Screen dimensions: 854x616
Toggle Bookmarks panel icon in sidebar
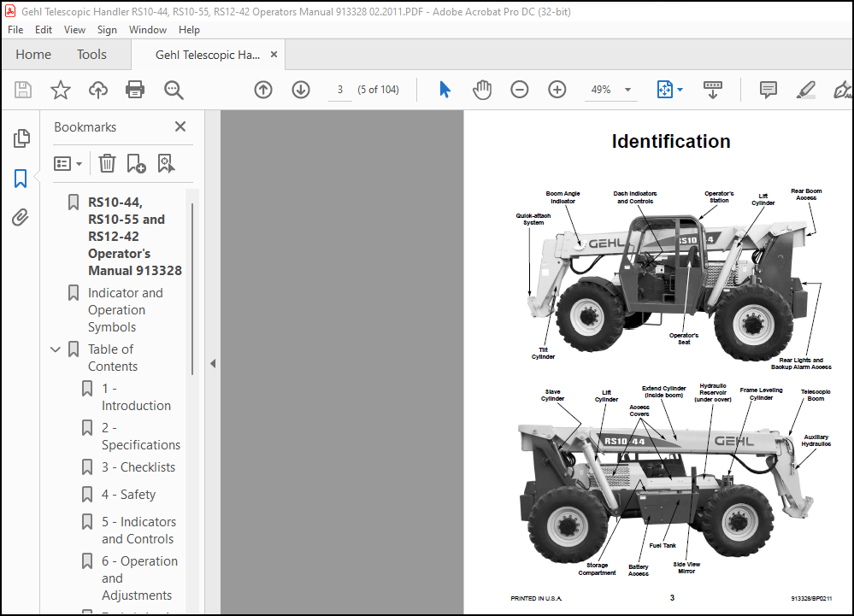point(21,178)
